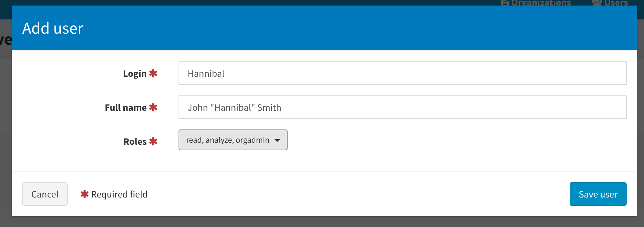Click the Full name text field
Viewport: 644px width, 227px height.
[x=402, y=107]
